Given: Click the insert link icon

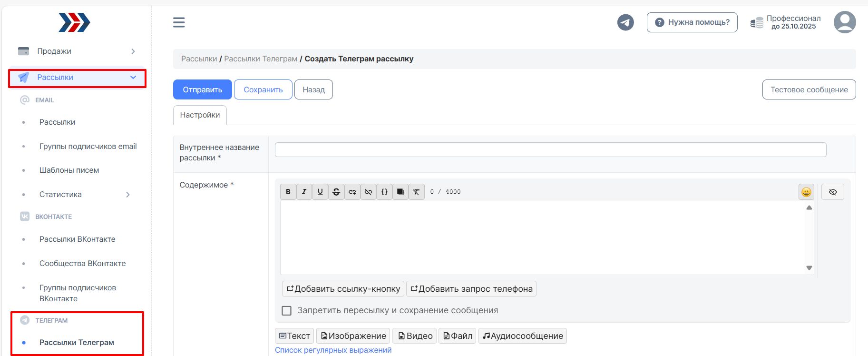Looking at the screenshot, I should [352, 192].
